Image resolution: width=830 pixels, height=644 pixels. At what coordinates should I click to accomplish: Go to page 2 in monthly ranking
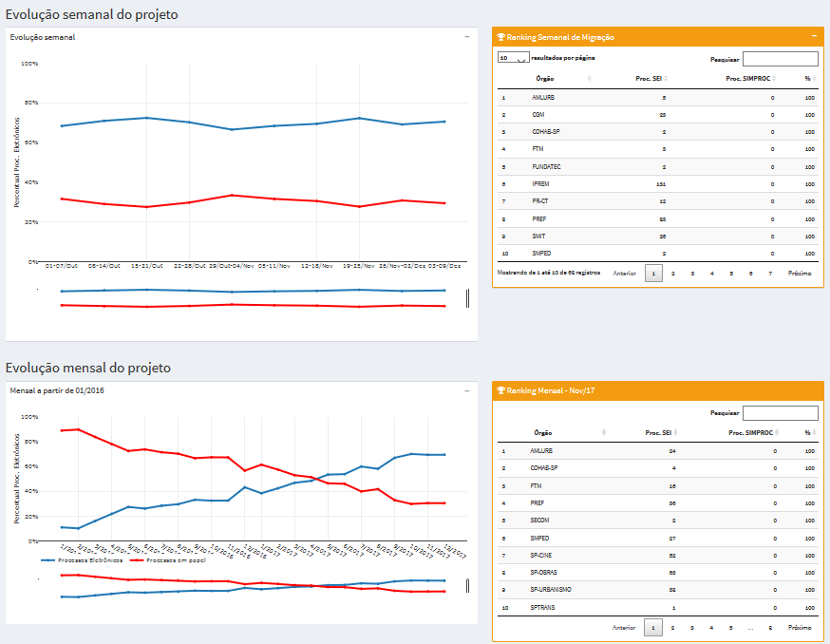click(x=672, y=628)
